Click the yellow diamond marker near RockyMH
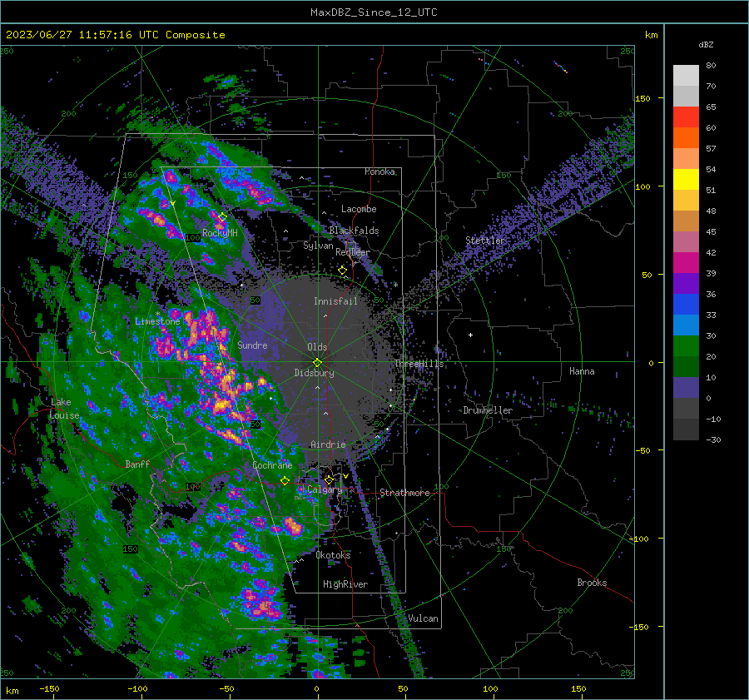The image size is (749, 700). click(x=222, y=217)
